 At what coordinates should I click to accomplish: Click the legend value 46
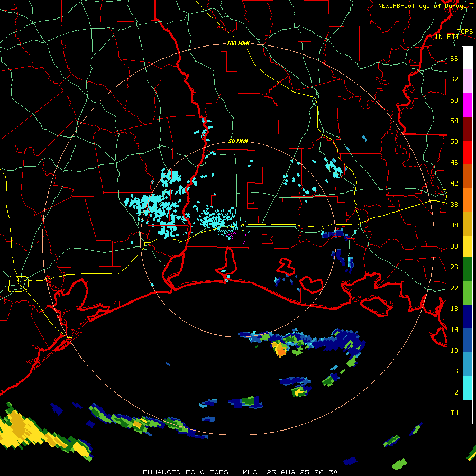click(454, 163)
